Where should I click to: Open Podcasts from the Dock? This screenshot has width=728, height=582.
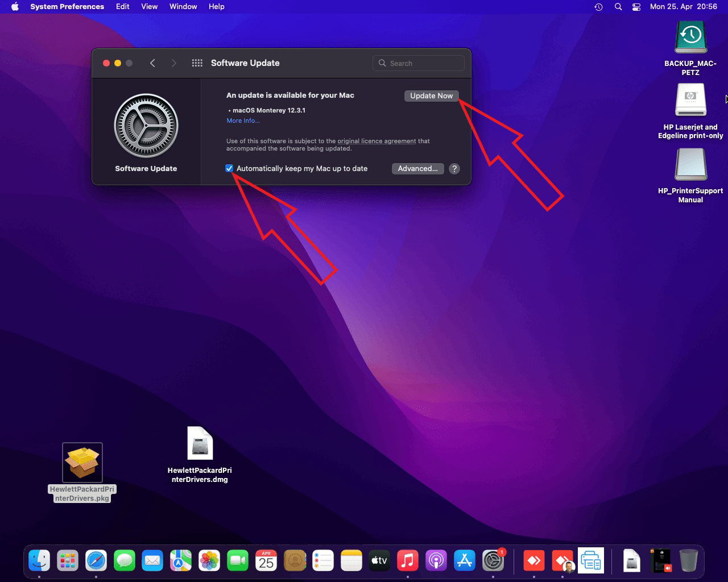point(436,561)
